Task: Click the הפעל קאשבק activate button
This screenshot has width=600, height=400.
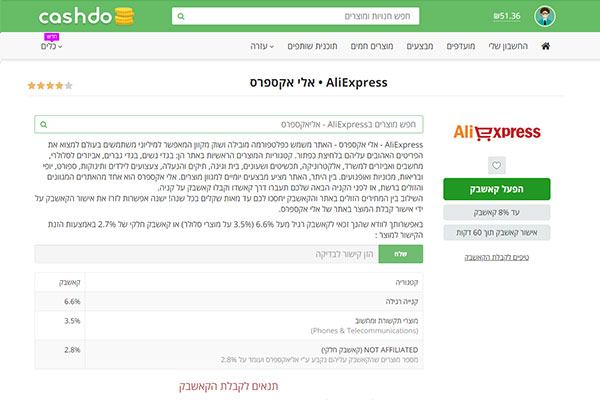Action: point(497,189)
